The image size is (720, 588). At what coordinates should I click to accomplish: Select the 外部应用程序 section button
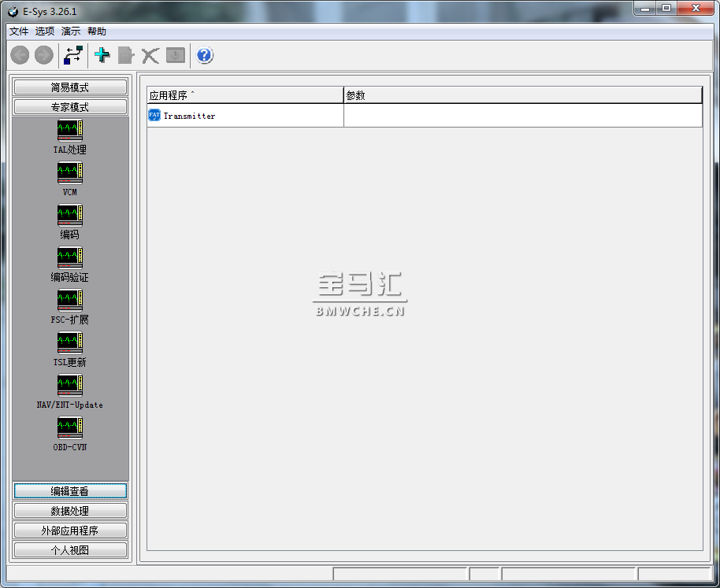point(70,531)
